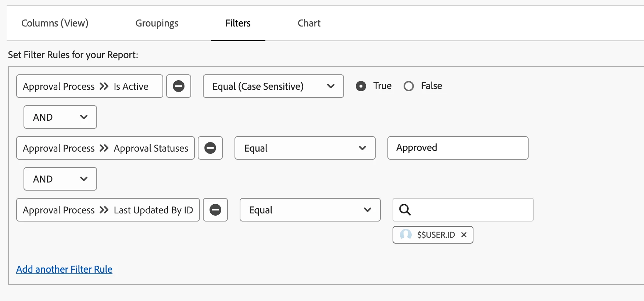Click the Approved value input field

pyautogui.click(x=458, y=148)
